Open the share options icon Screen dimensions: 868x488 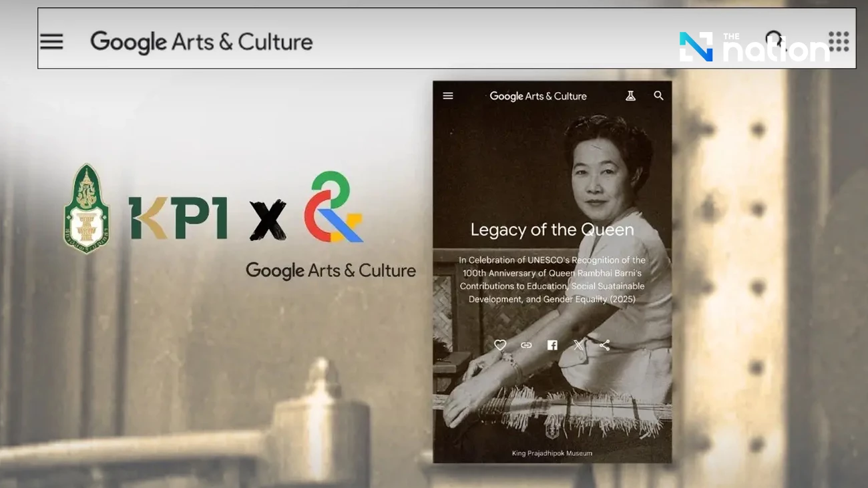pos(604,345)
